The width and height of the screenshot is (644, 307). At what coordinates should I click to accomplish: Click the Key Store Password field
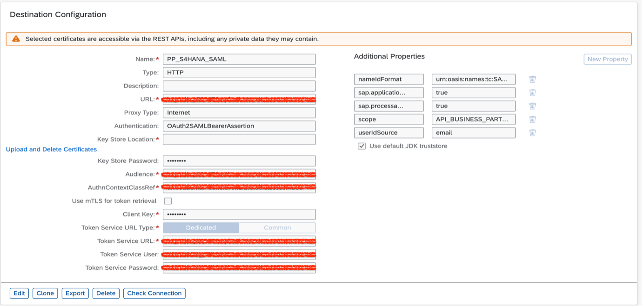[239, 160]
